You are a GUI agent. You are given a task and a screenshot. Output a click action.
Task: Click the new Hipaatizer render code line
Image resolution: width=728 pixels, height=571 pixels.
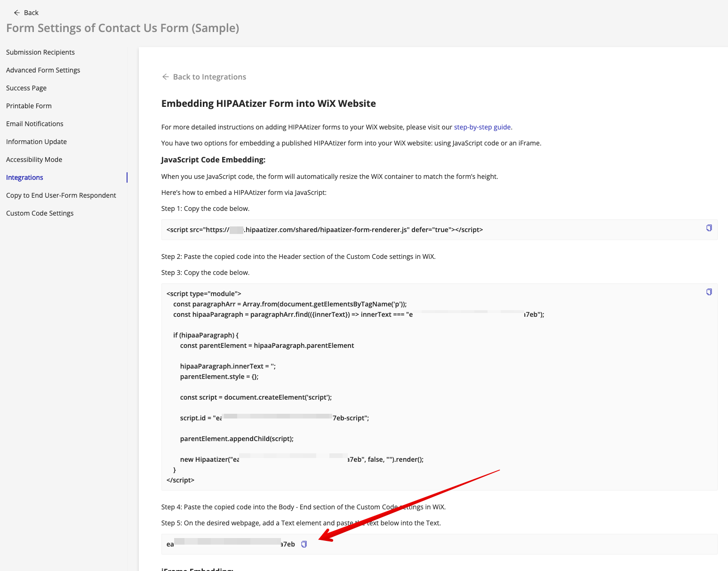click(302, 459)
